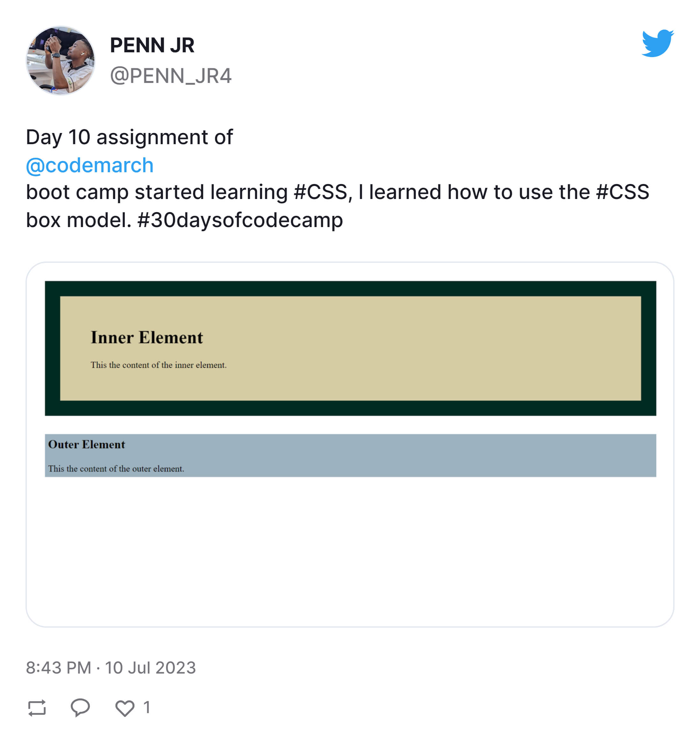The image size is (700, 745).
Task: Open the PENN JR display name
Action: pos(152,45)
